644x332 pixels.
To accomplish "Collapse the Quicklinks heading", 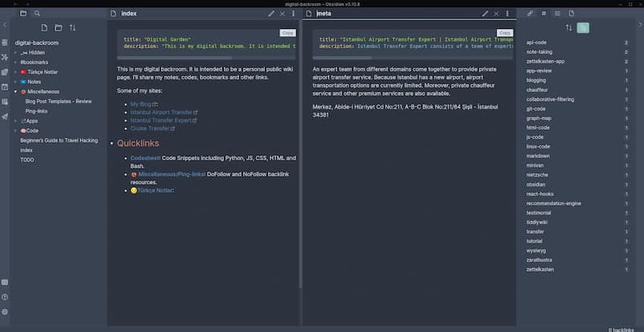I will [x=111, y=143].
